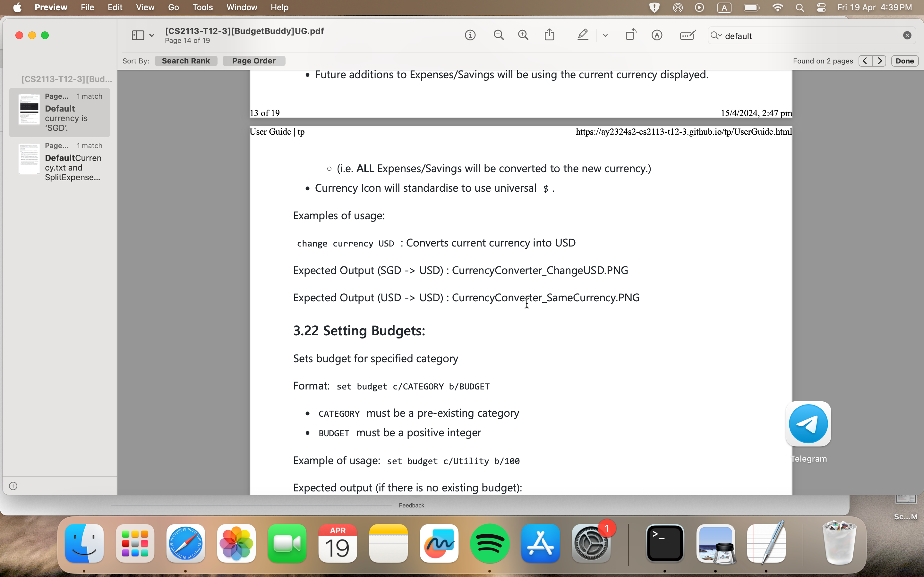Clear the search field text
This screenshot has height=577, width=924.
[907, 36]
